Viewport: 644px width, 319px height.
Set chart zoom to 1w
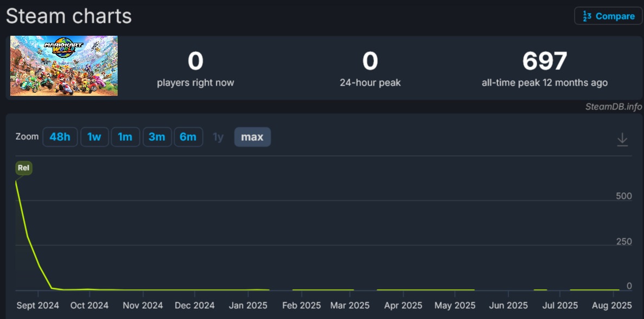coord(94,136)
